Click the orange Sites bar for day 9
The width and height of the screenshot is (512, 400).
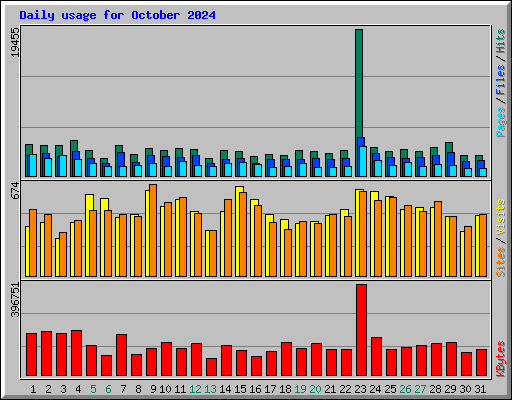tap(153, 230)
